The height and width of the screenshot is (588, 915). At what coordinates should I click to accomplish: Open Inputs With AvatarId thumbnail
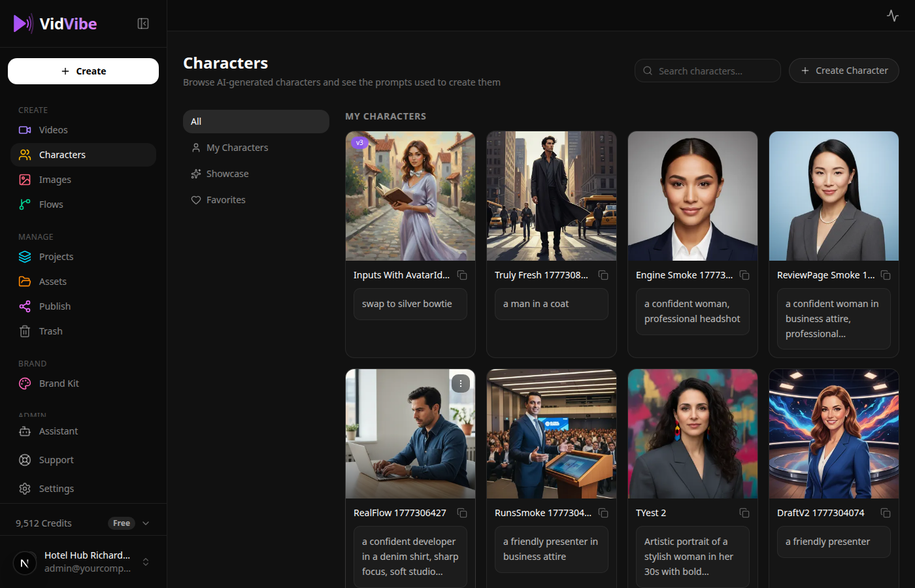tap(410, 196)
